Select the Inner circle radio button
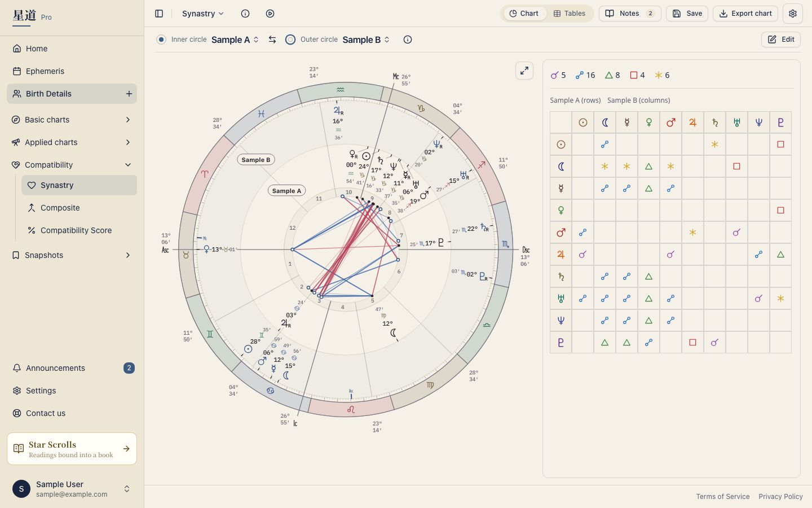This screenshot has height=508, width=812. pyautogui.click(x=161, y=40)
